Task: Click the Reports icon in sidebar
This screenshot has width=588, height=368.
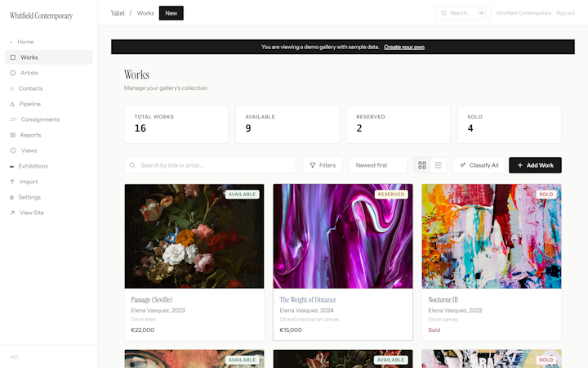Action: pos(13,135)
